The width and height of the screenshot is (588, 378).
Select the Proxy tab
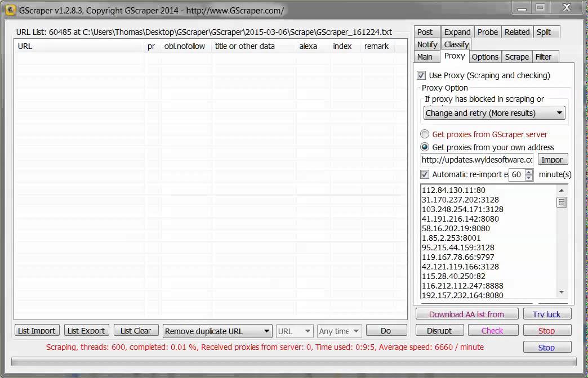[x=455, y=56]
